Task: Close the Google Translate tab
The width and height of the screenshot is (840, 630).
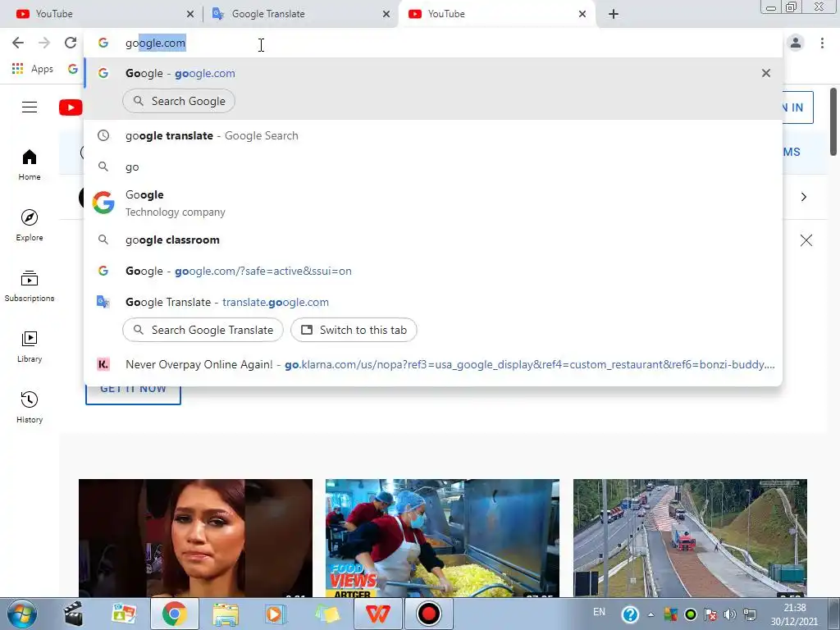Action: point(386,14)
